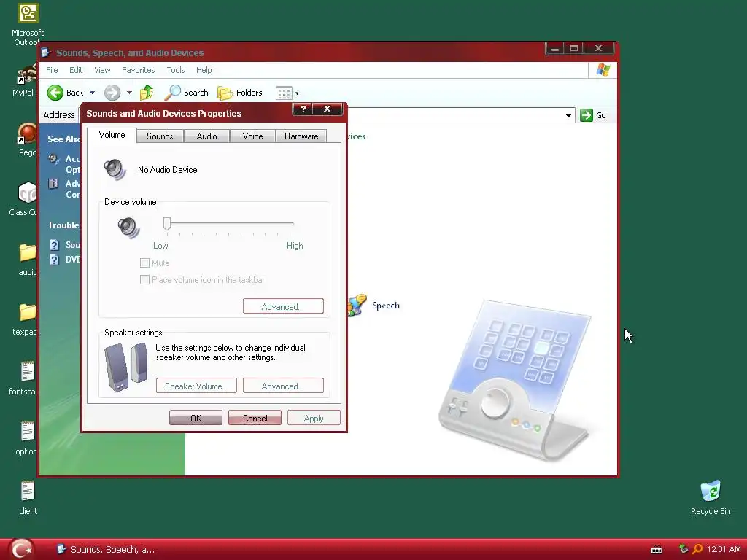Click the dialog's question mark help button
The height and width of the screenshot is (560, 747).
[x=303, y=109]
